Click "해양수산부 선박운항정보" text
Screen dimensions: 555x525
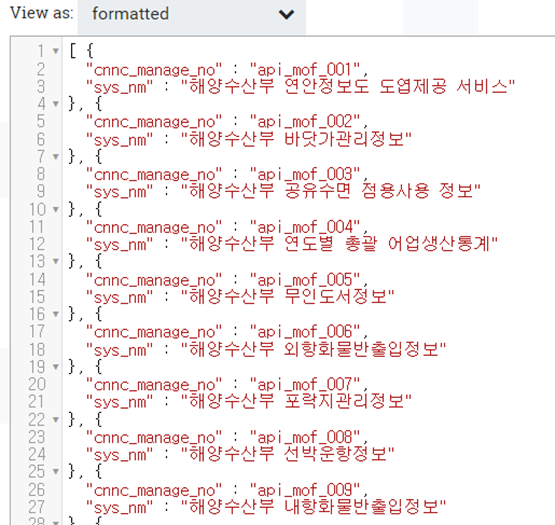tap(288, 454)
